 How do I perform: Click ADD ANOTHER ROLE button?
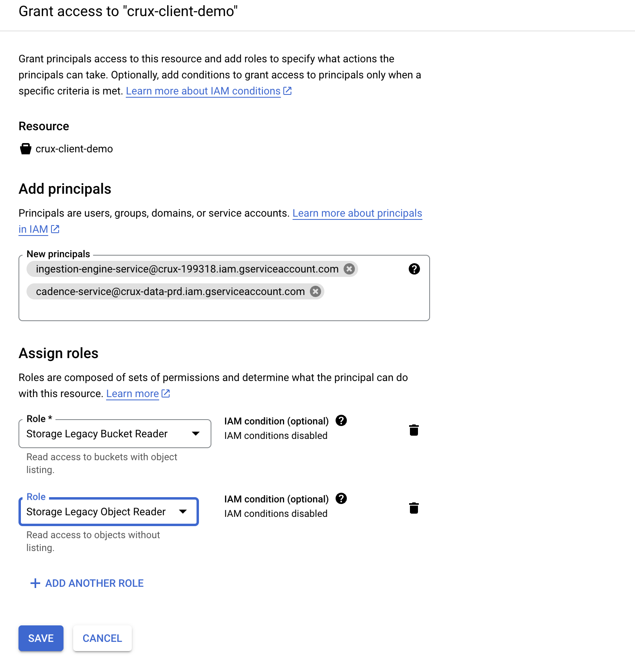(87, 583)
